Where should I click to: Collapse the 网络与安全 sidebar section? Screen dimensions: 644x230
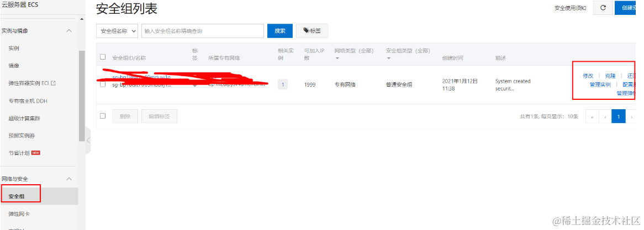(x=69, y=179)
